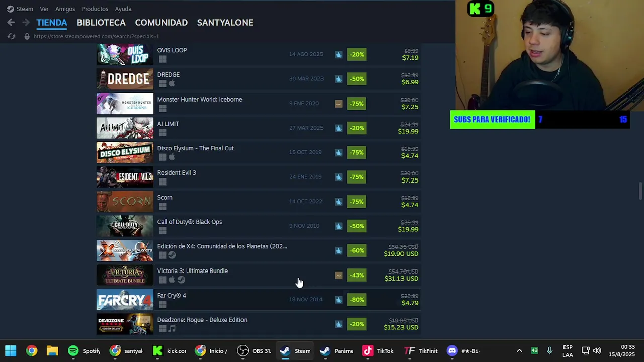Click the positive review icon for OVIS LOOP

coord(339,54)
